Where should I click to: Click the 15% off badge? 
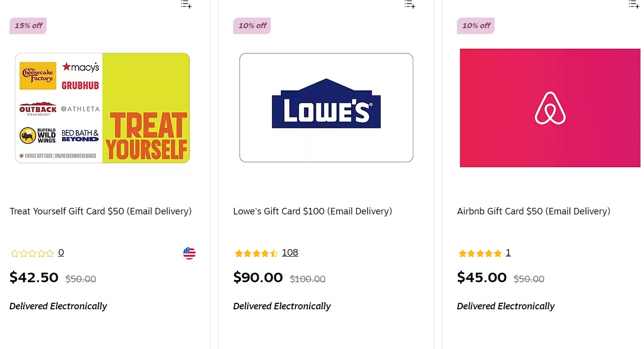[x=28, y=25]
